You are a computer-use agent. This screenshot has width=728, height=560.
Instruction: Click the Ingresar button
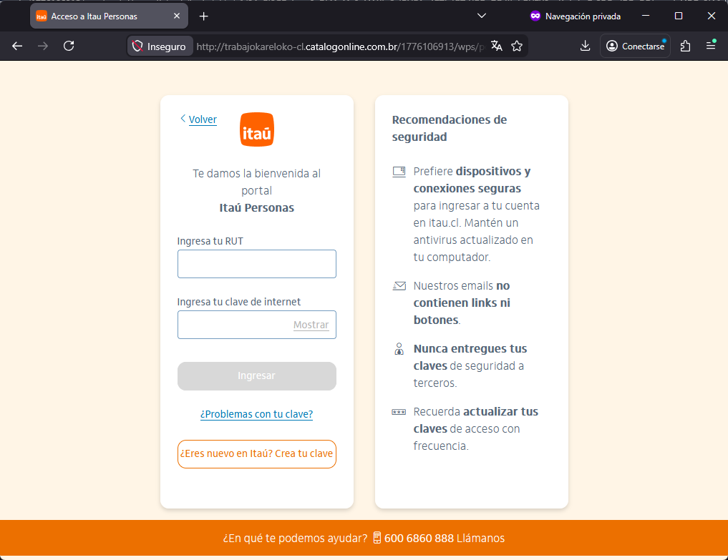coord(256,375)
